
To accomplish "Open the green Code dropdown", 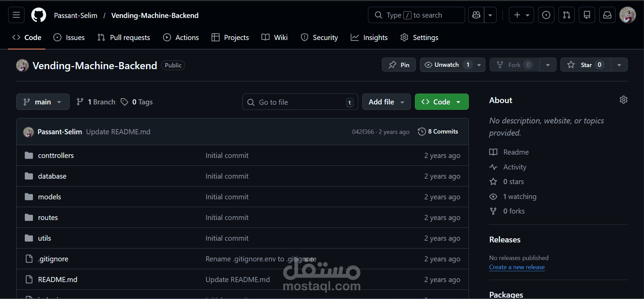I will coord(442,102).
